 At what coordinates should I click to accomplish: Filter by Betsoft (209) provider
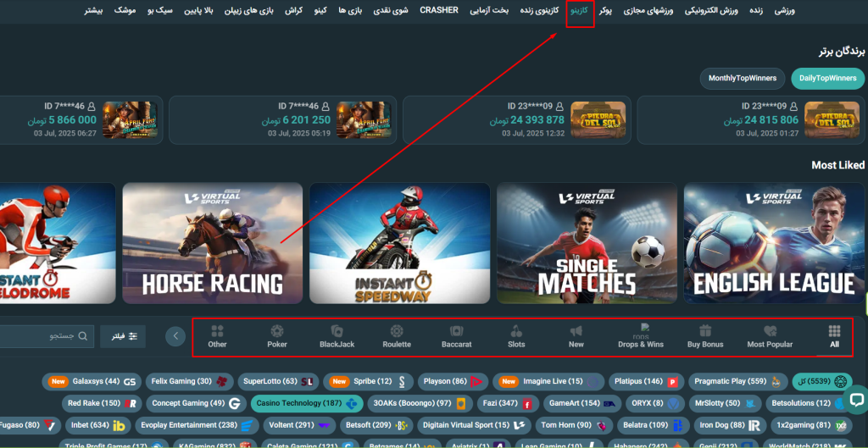click(376, 426)
